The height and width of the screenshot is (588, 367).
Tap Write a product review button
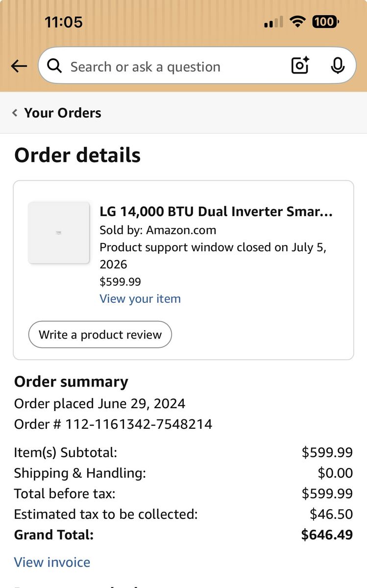[100, 335]
